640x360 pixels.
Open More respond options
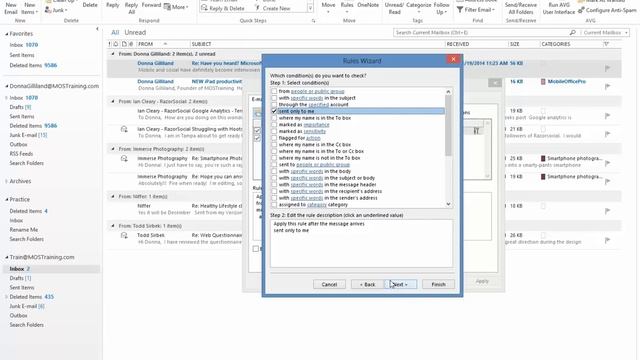tap(176, 7)
